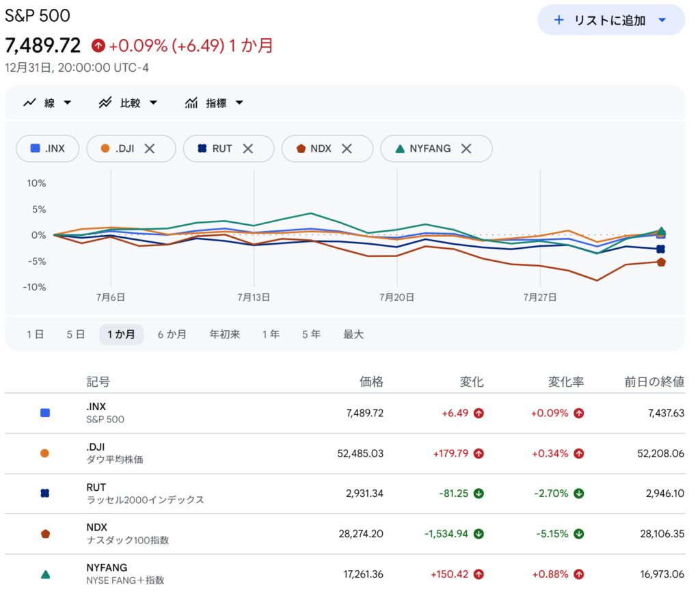Select the .INX chip
The height and width of the screenshot is (594, 700).
[x=48, y=148]
